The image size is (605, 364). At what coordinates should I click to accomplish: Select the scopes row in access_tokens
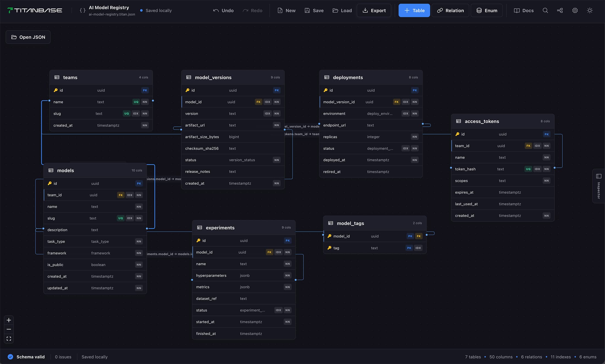coord(503,181)
